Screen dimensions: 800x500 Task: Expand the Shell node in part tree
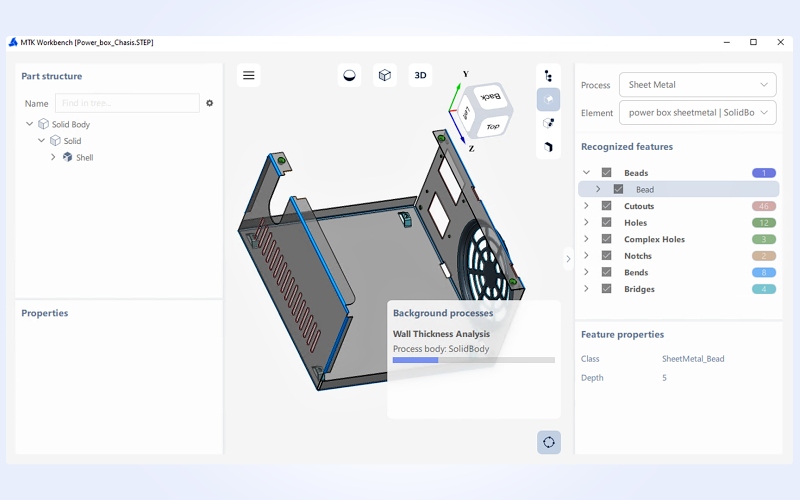click(x=53, y=157)
